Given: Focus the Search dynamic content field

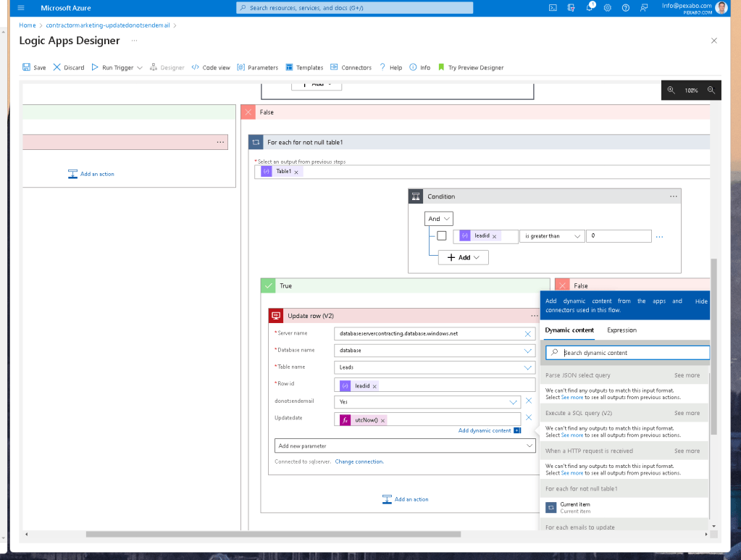Looking at the screenshot, I should click(x=627, y=353).
